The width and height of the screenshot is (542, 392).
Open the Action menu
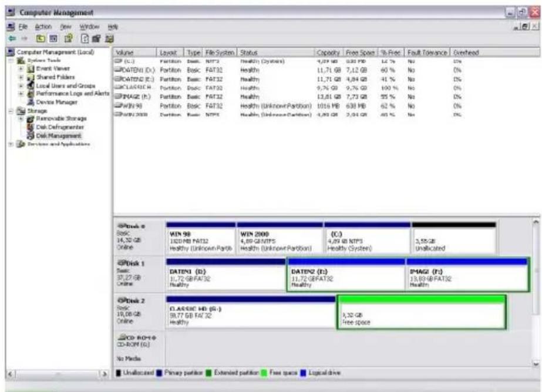click(43, 26)
